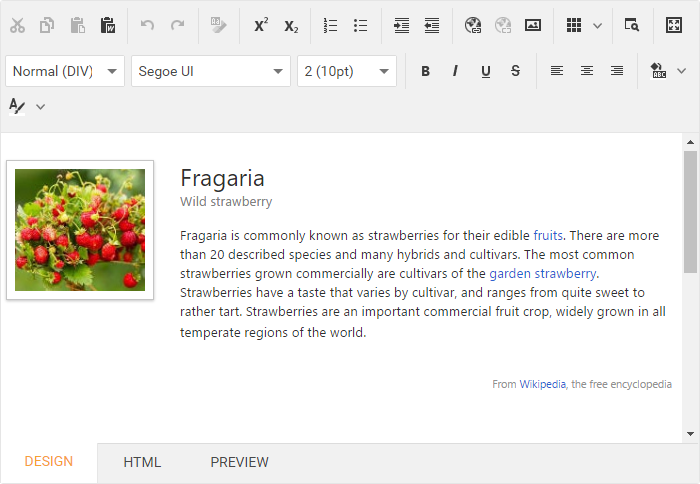The width and height of the screenshot is (700, 484).
Task: Insert a bulleted list
Action: point(361,26)
